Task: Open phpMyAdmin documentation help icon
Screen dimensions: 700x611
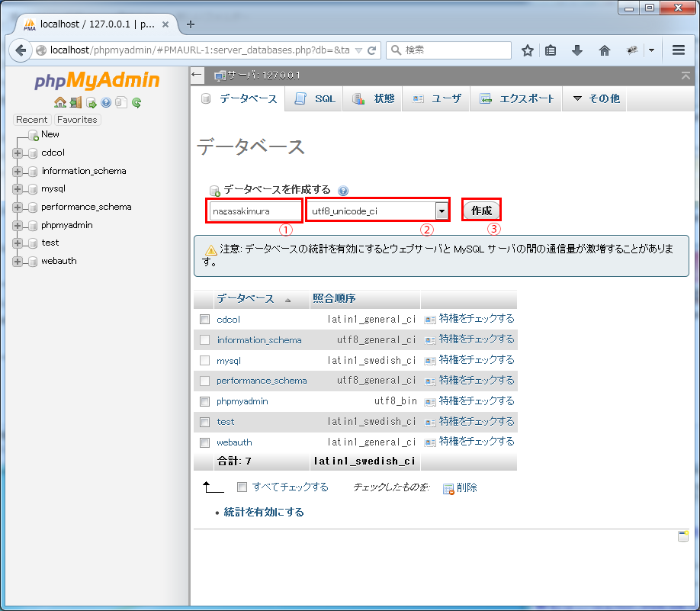Action: point(106,102)
